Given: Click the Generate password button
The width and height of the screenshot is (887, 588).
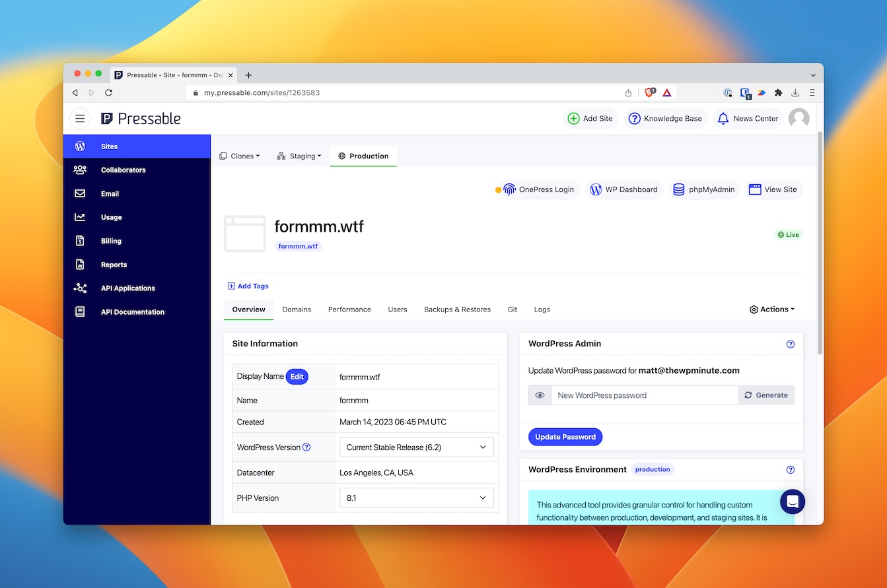Looking at the screenshot, I should (766, 395).
